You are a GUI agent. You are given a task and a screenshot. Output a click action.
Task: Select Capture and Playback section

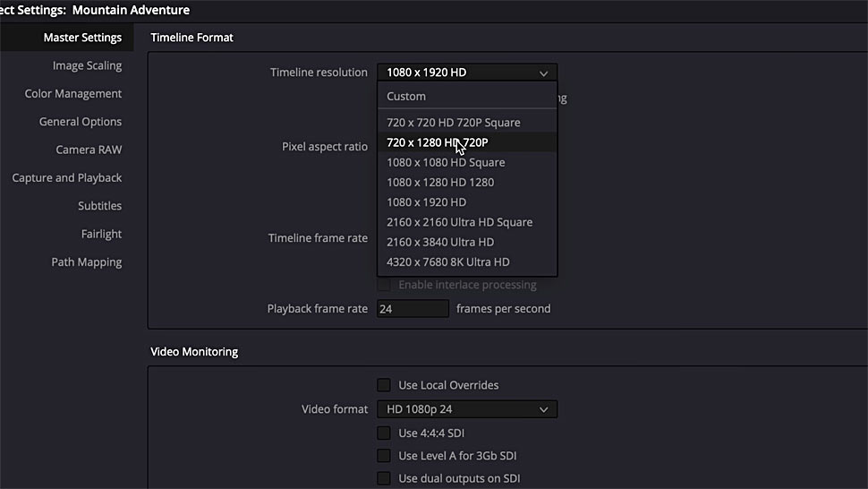pyautogui.click(x=67, y=177)
